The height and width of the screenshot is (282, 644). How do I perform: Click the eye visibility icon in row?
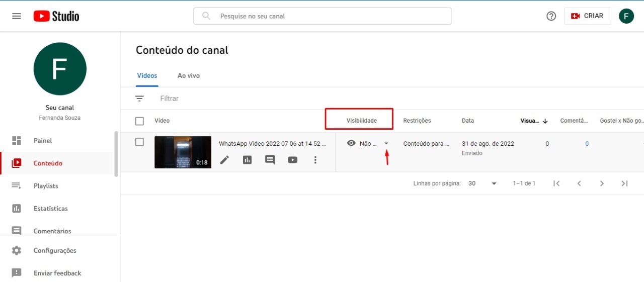351,143
